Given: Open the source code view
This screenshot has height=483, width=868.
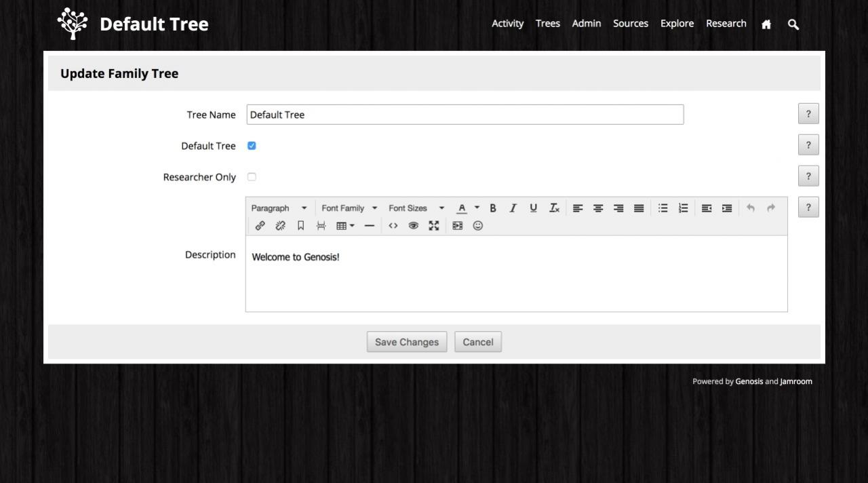Looking at the screenshot, I should click(393, 226).
